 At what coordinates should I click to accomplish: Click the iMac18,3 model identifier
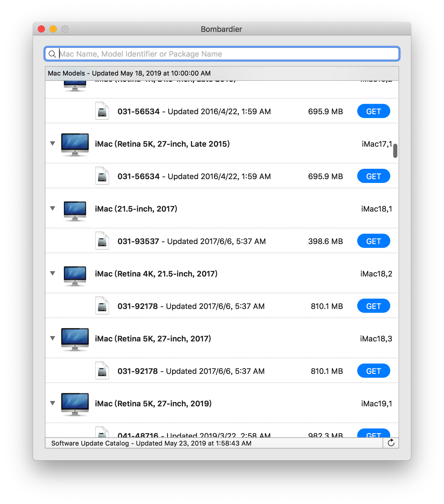click(376, 339)
